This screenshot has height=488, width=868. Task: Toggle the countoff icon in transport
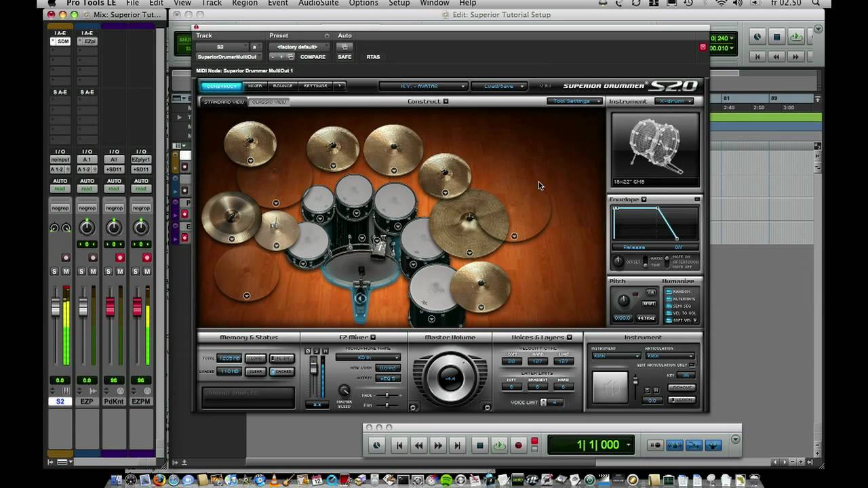[694, 445]
